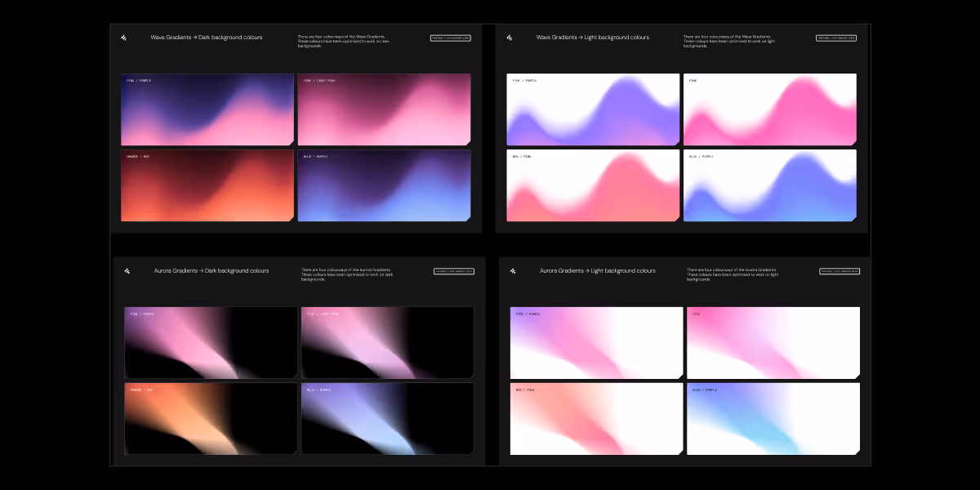980x490 pixels.
Task: Click the logo icon on the Wave Gradients light panel
Action: (x=511, y=38)
